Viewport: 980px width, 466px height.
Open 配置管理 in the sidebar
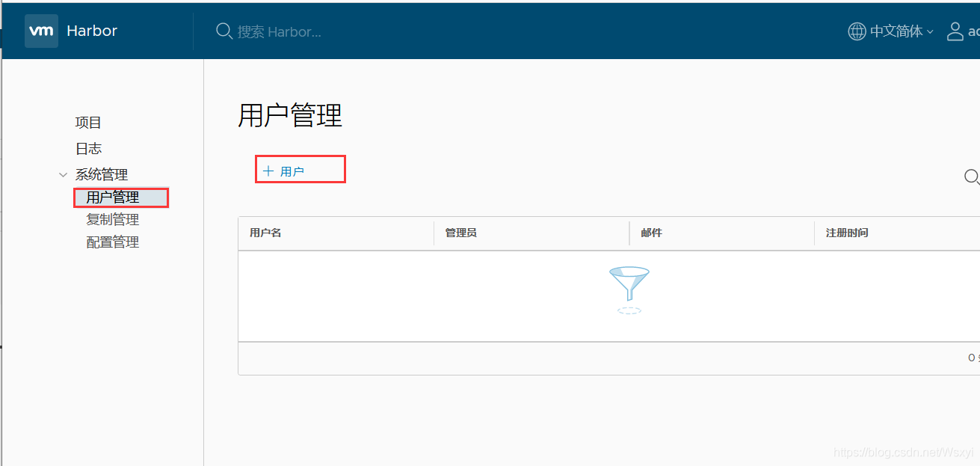click(113, 242)
